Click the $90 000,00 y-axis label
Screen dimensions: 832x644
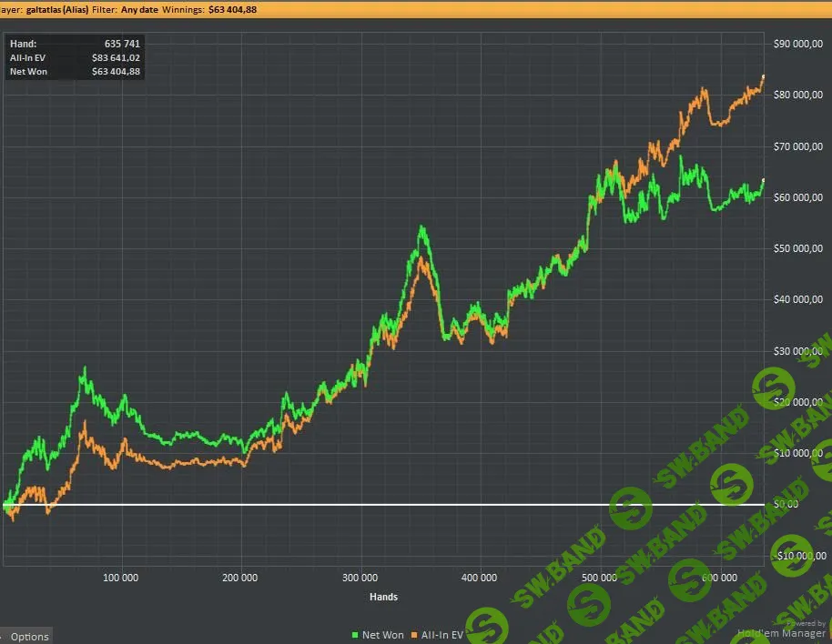click(x=797, y=44)
